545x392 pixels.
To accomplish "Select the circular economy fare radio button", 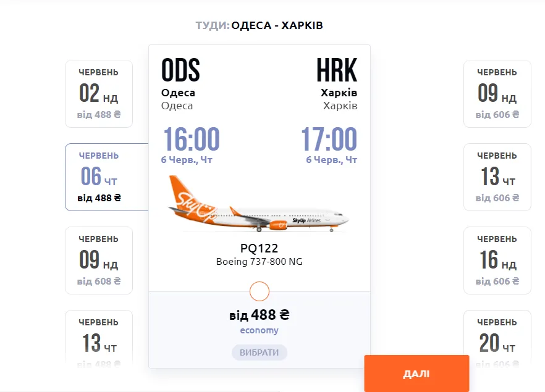I will tap(260, 291).
